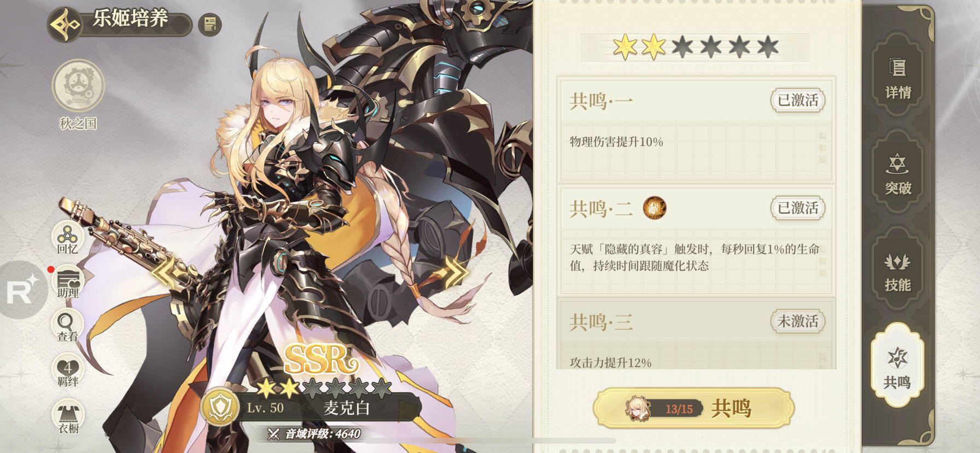Tap 已激活 status on 共鸣·二
Image resolution: width=980 pixels, height=453 pixels.
tap(798, 208)
